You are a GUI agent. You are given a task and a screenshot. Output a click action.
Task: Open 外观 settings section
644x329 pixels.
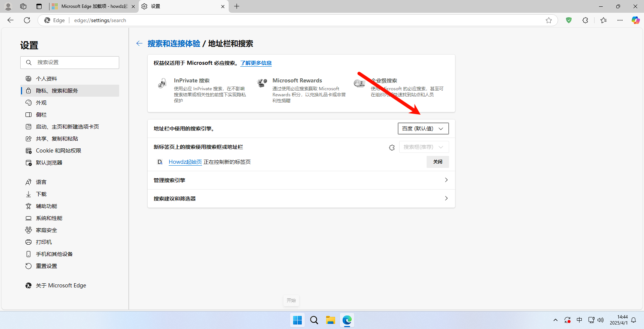pos(70,103)
